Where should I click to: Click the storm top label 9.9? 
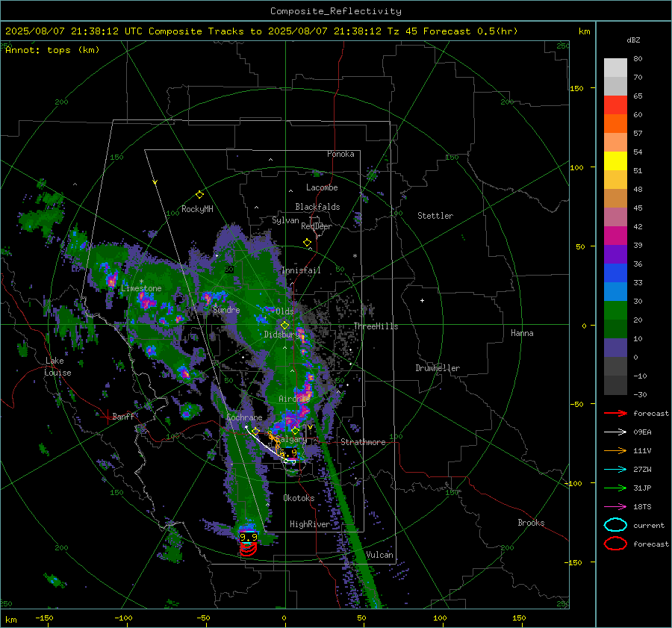pos(249,538)
